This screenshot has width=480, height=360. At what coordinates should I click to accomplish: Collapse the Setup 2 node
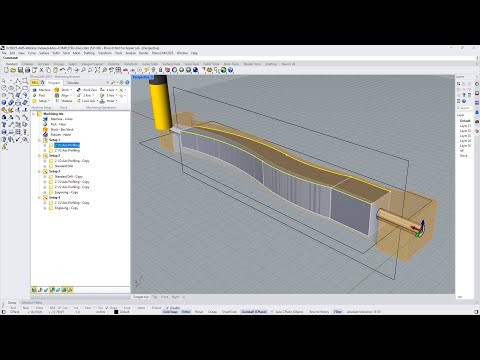point(39,156)
